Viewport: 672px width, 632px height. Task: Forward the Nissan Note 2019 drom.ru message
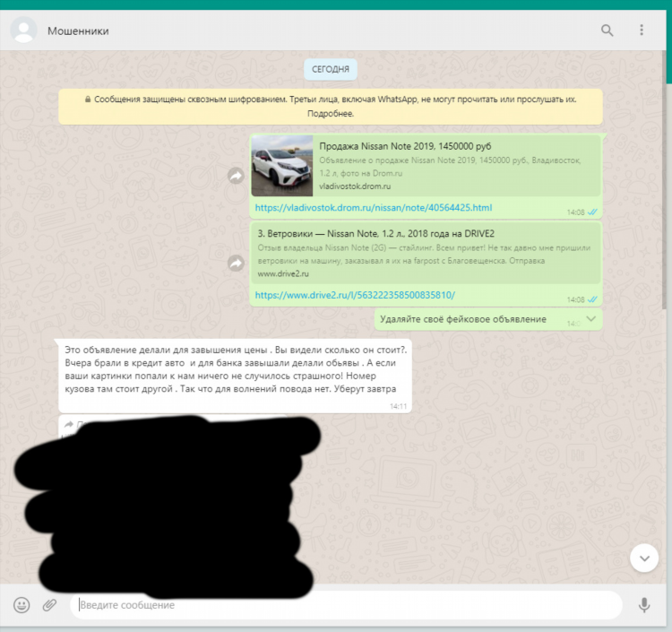point(236,176)
